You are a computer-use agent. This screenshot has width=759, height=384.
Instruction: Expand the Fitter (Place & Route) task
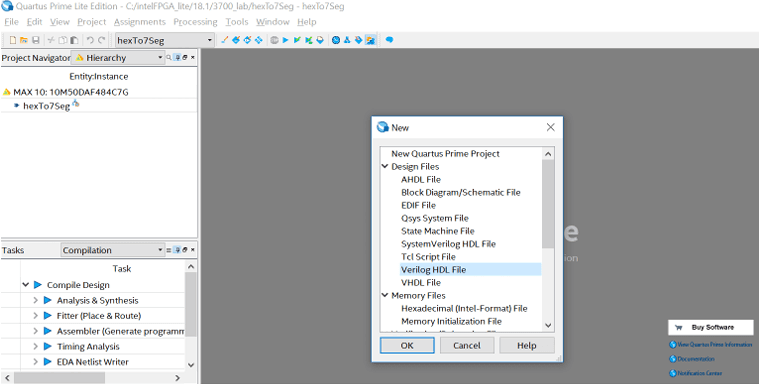tap(35, 316)
